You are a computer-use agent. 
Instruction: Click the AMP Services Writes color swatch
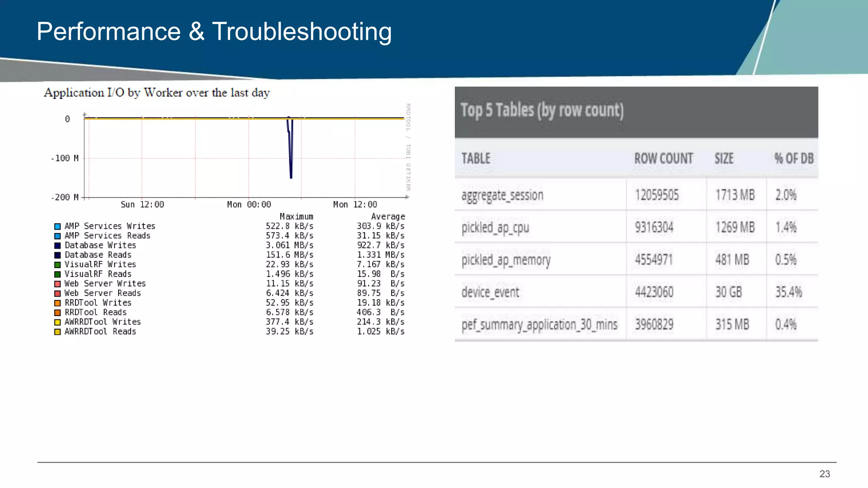(x=57, y=227)
